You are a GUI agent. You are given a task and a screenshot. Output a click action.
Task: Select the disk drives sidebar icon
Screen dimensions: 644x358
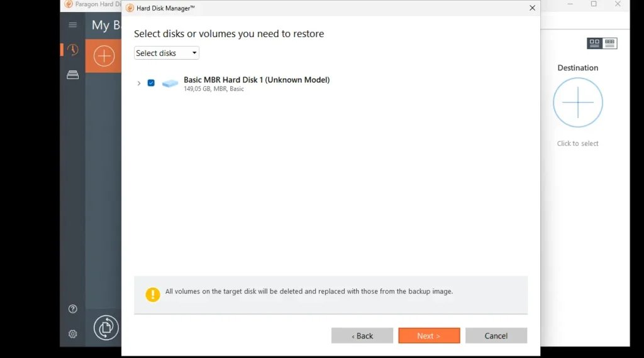[x=73, y=75]
